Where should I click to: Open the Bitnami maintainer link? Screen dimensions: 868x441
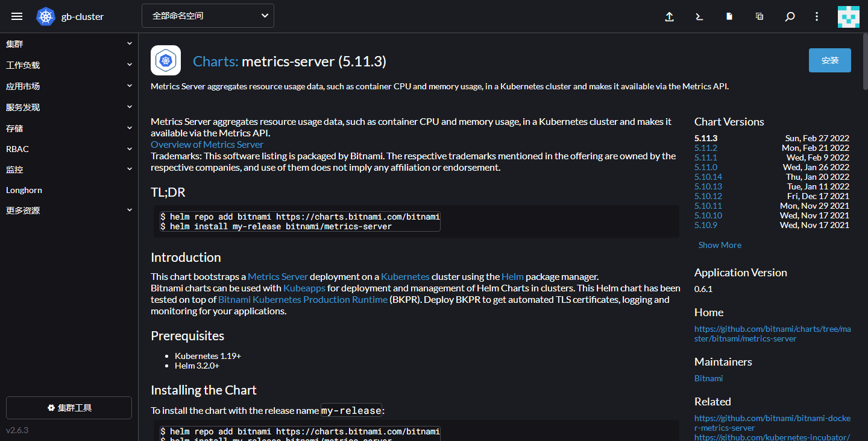708,378
